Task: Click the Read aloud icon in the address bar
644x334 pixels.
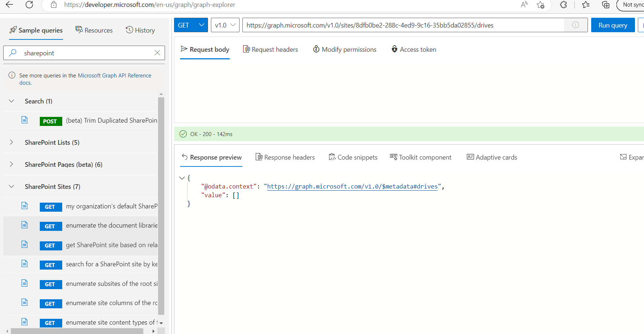Action: 524,5
